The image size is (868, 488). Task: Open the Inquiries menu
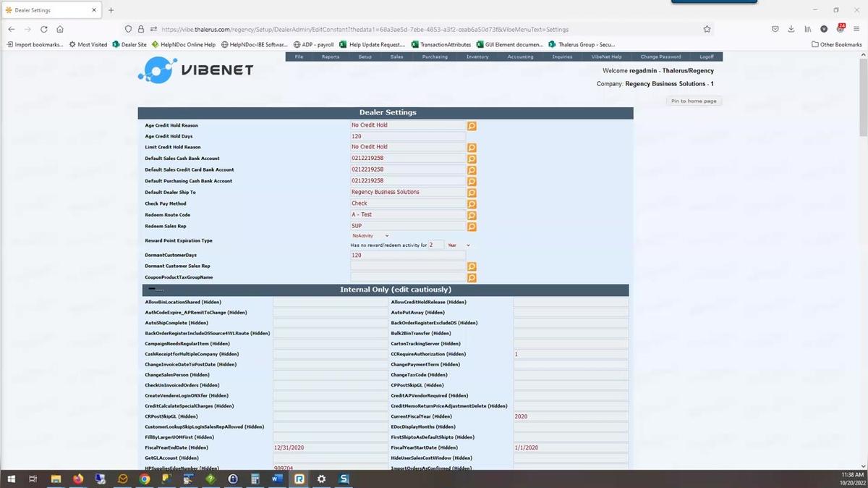click(562, 56)
